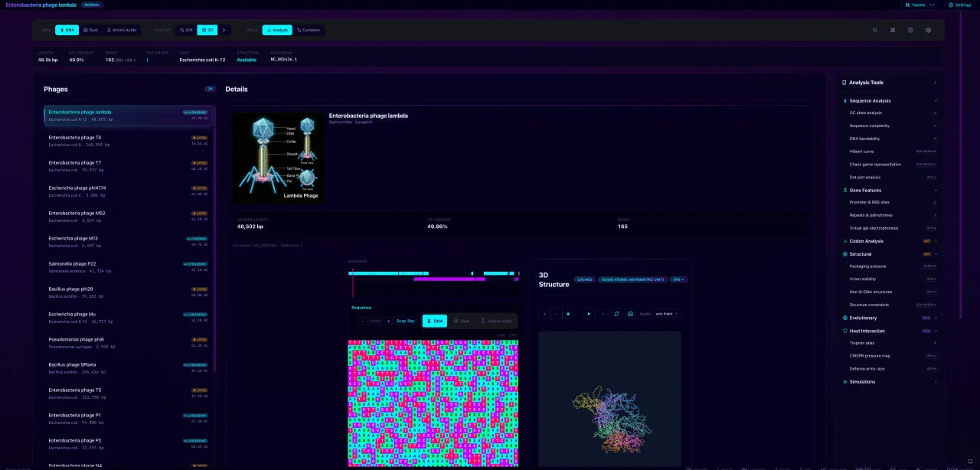Viewport: 980px width, 470px height.
Task: Open CRISPR pressure map tool
Action: 893,356
